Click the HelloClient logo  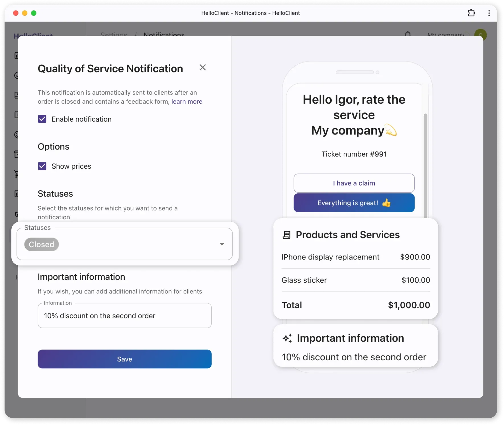(33, 36)
